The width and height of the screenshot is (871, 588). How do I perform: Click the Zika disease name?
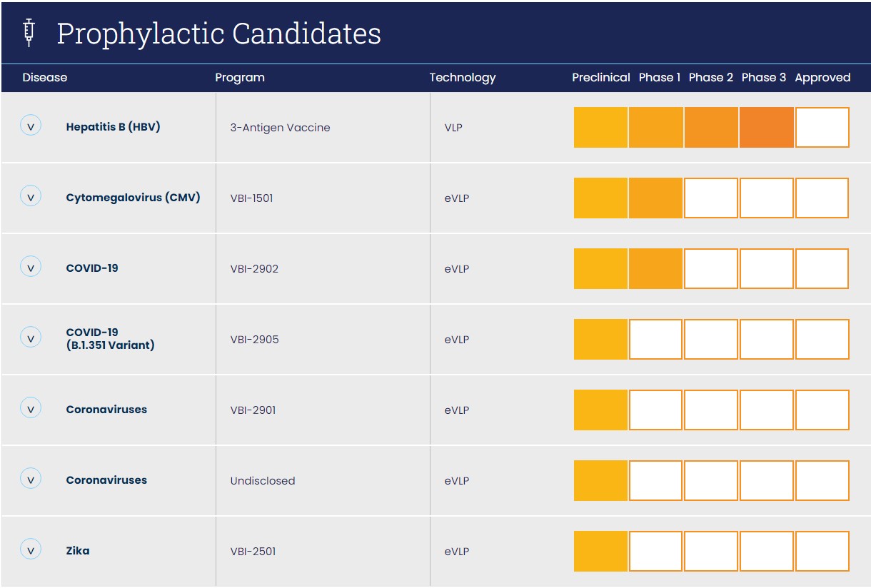coord(78,551)
